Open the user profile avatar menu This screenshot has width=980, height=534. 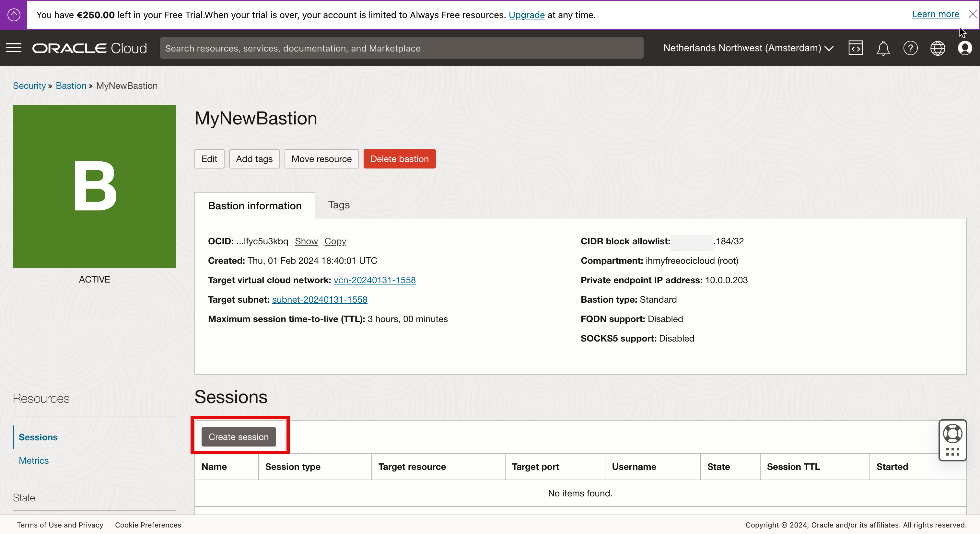(965, 48)
